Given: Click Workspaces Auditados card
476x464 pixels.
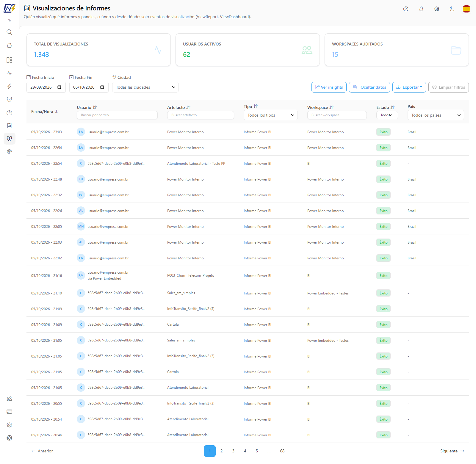Looking at the screenshot, I should (397, 50).
